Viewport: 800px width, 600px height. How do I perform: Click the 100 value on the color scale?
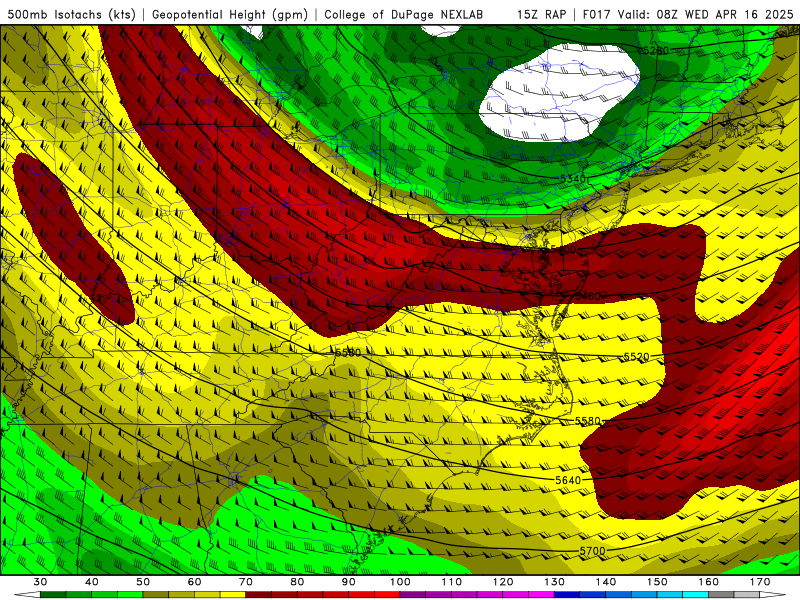pyautogui.click(x=401, y=582)
